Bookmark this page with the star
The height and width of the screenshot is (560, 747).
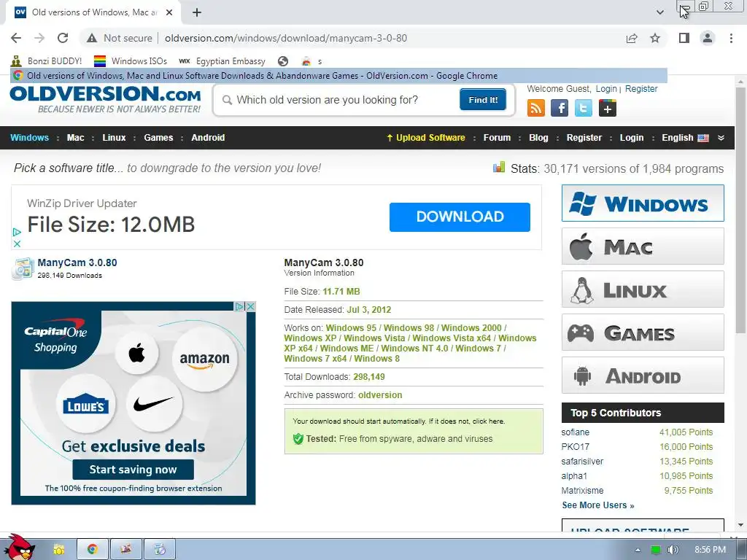click(655, 38)
